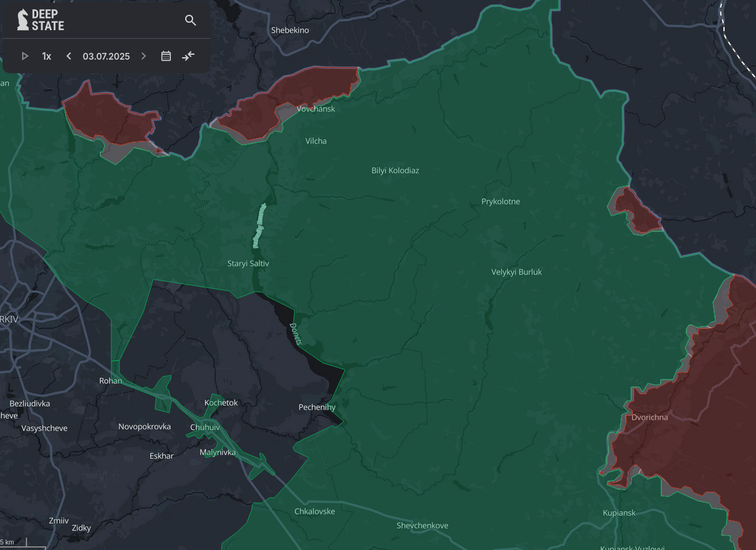This screenshot has height=550, width=756.
Task: Click the Staryi Saltiv label
Action: (249, 263)
